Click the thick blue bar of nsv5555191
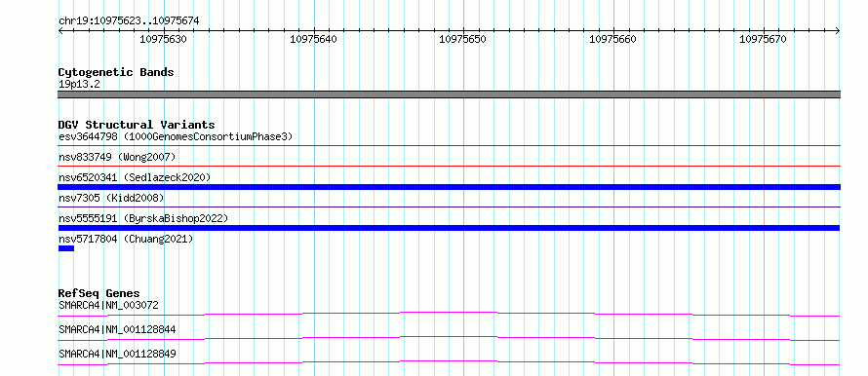Screen dimensions: 868x376 (x=449, y=228)
